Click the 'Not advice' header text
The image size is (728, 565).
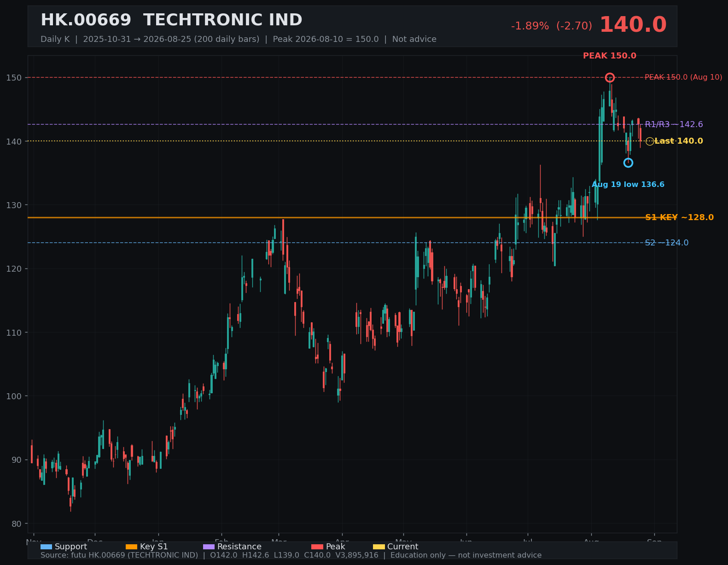pos(414,39)
